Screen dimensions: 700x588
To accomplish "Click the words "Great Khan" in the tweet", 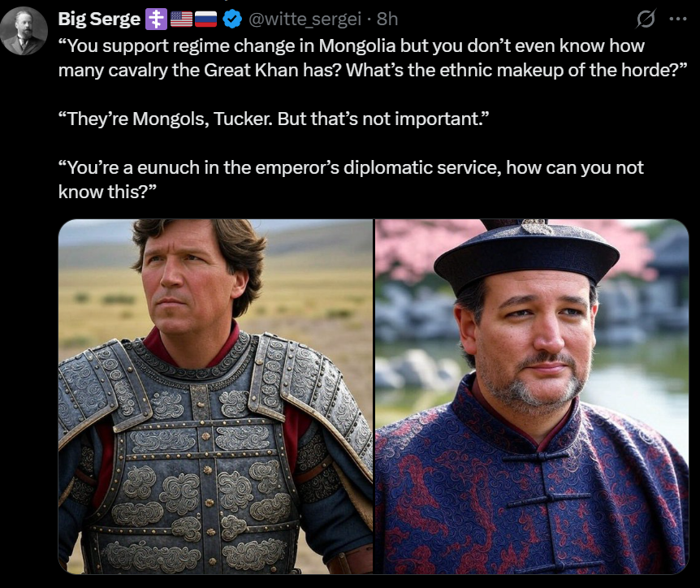I will coord(251,70).
